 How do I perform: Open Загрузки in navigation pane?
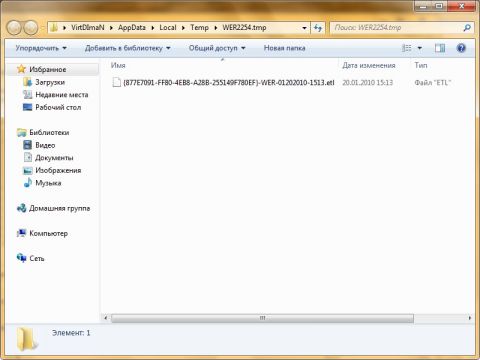click(50, 82)
